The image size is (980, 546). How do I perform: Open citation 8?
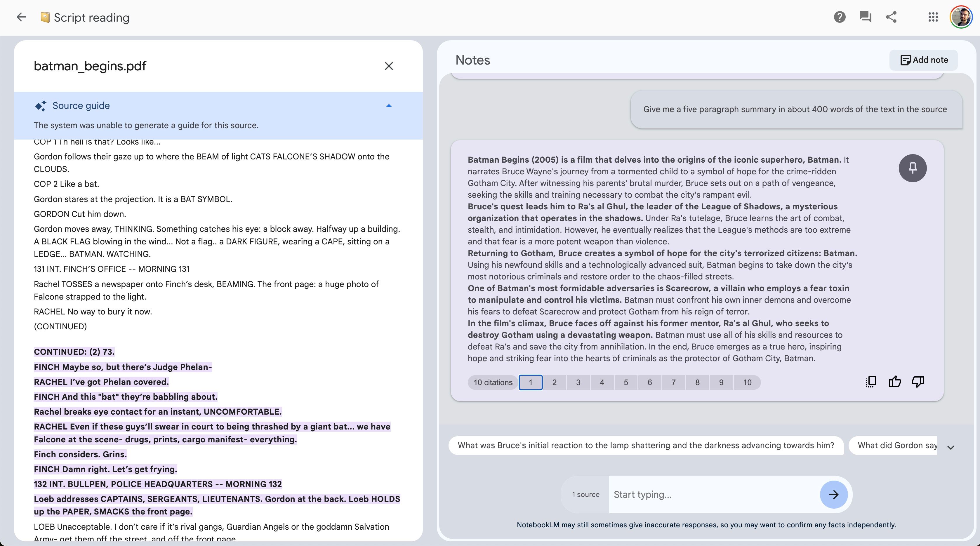click(697, 382)
